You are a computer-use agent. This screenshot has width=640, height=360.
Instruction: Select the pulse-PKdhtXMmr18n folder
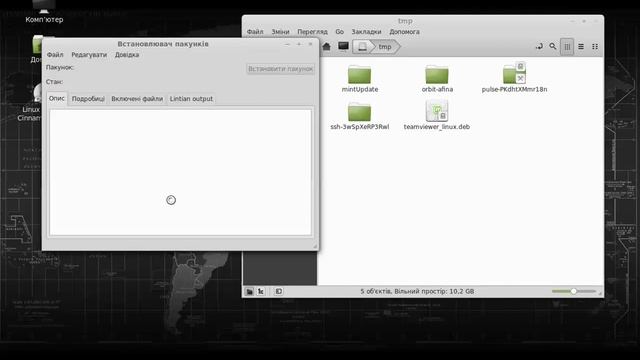514,78
